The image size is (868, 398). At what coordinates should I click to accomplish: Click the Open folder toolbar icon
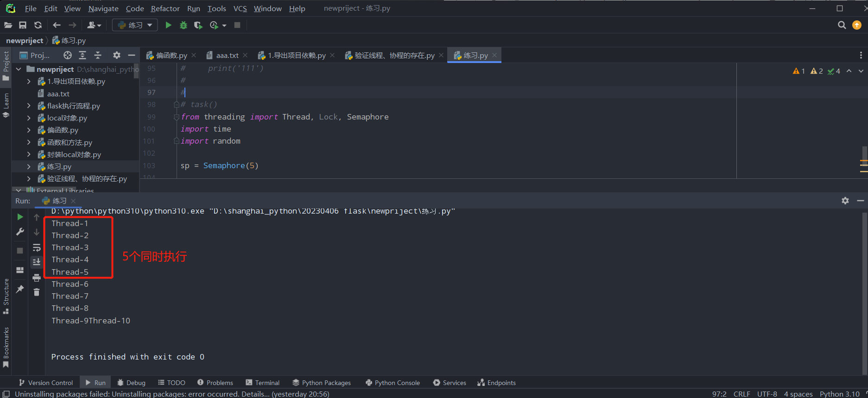click(8, 25)
